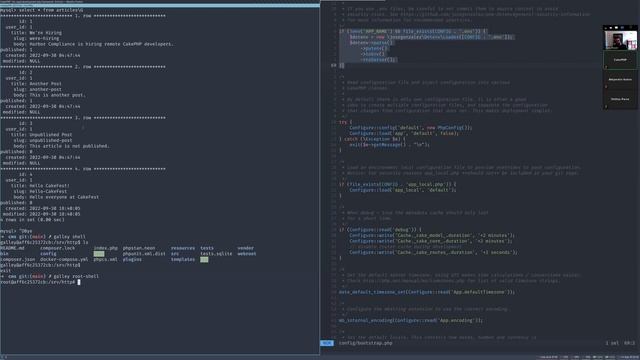This screenshot has height=360, width=640.
Task: Click the mb_internal_encoding line in editor
Action: tap(411, 320)
